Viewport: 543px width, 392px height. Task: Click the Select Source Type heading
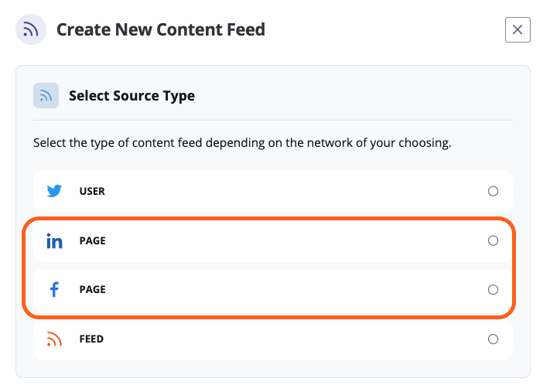click(132, 96)
